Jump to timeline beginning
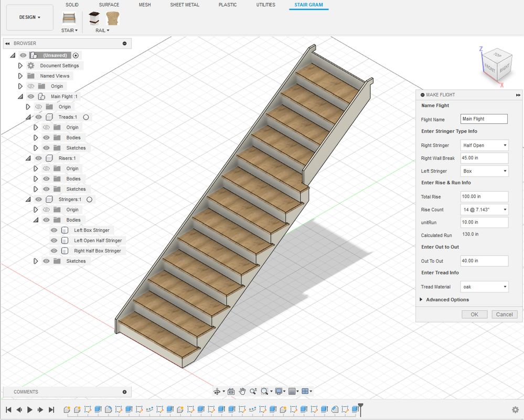The height and width of the screenshot is (420, 524). [x=9, y=410]
